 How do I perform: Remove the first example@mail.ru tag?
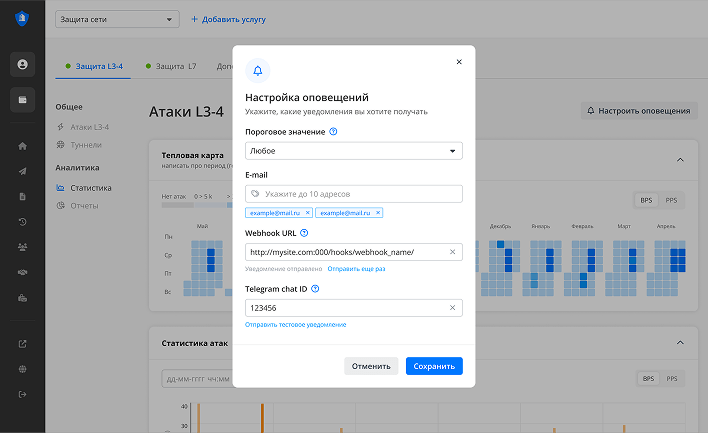308,212
